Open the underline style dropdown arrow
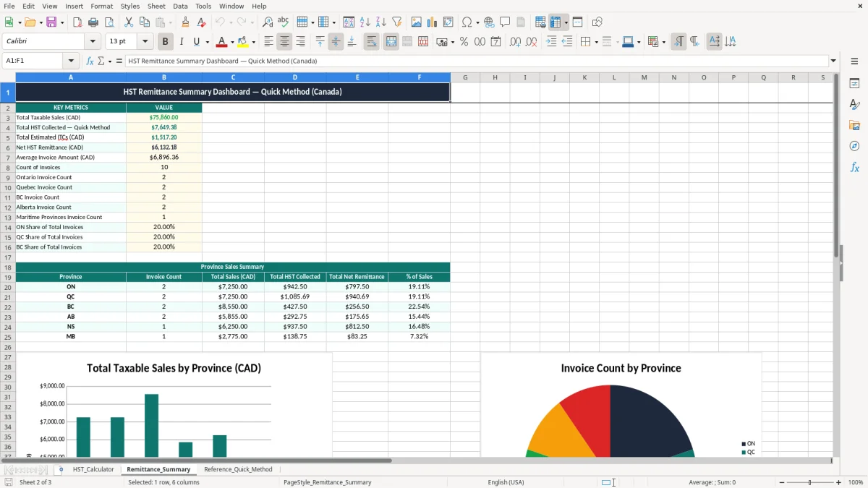Screen dimensions: 868x488 (207, 42)
